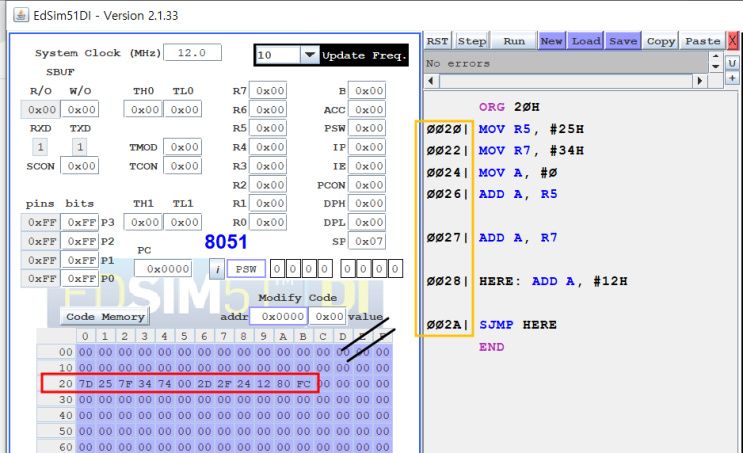
Task: Click code memory cell 7D at address 20
Action: click(x=86, y=383)
